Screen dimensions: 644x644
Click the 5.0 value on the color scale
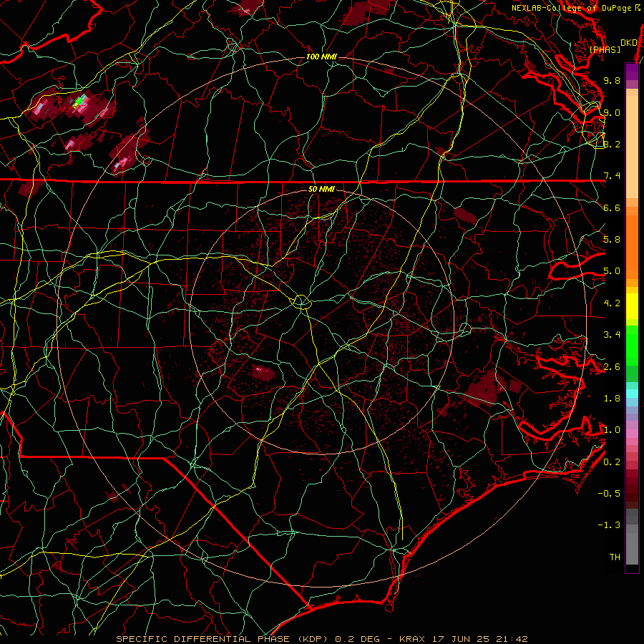(x=612, y=271)
